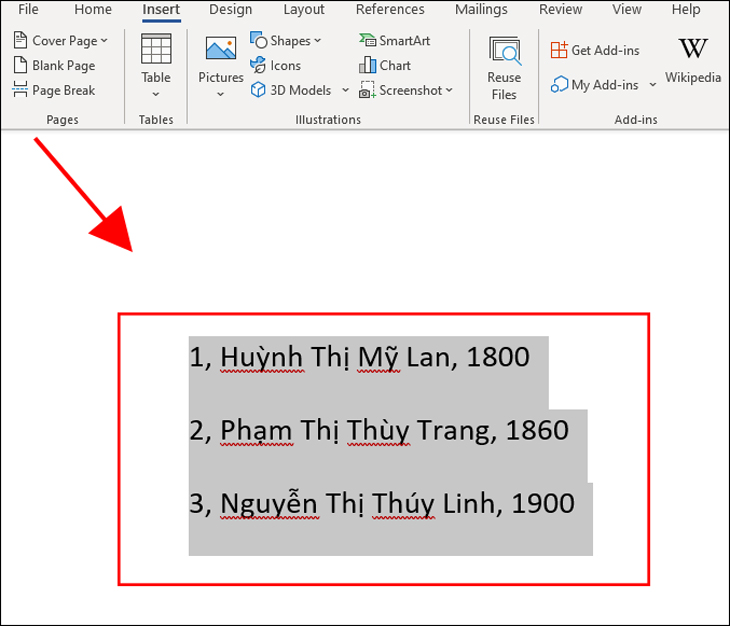Viewport: 730px width, 626px height.
Task: Switch to the View tab
Action: click(627, 9)
